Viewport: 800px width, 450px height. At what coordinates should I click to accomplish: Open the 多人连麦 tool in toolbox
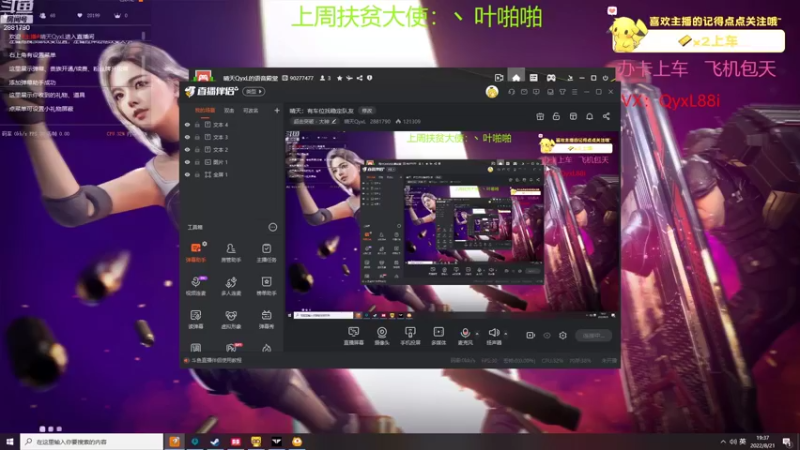click(x=231, y=286)
